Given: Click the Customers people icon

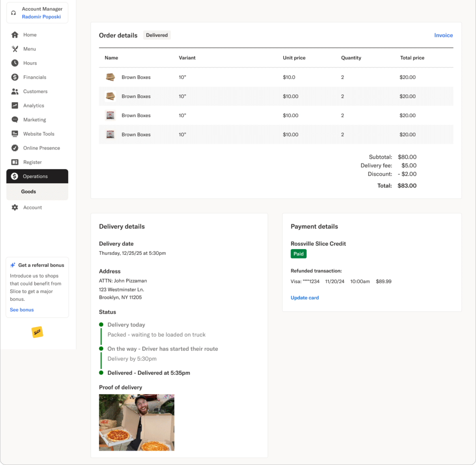Looking at the screenshot, I should (x=14, y=92).
